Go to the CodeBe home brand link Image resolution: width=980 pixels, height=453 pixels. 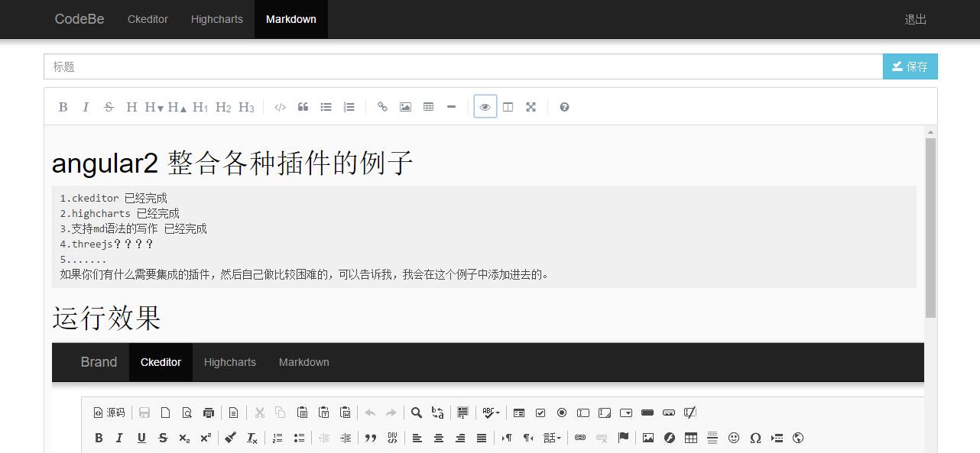click(x=80, y=19)
